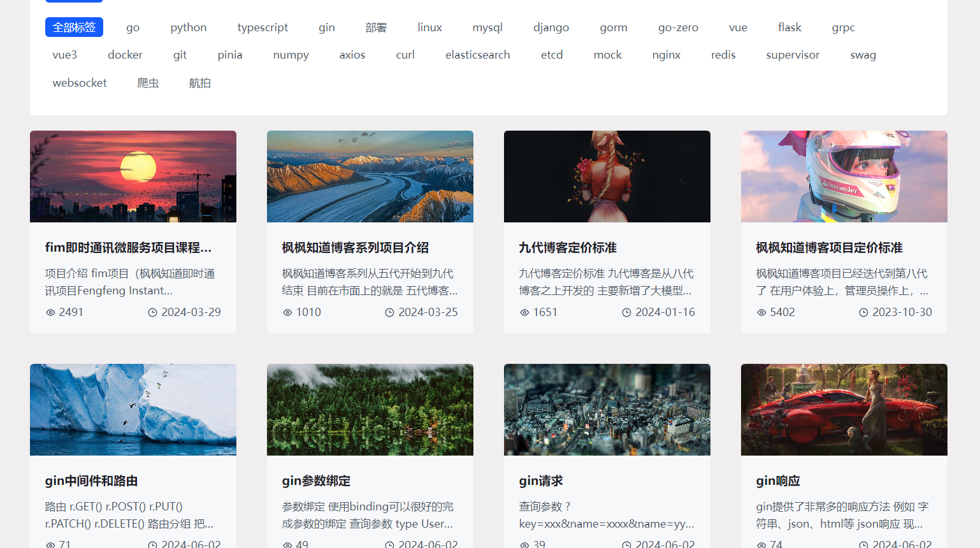This screenshot has height=548, width=980.
Task: Open the gin中间件和路由 article title
Action: coord(91,481)
